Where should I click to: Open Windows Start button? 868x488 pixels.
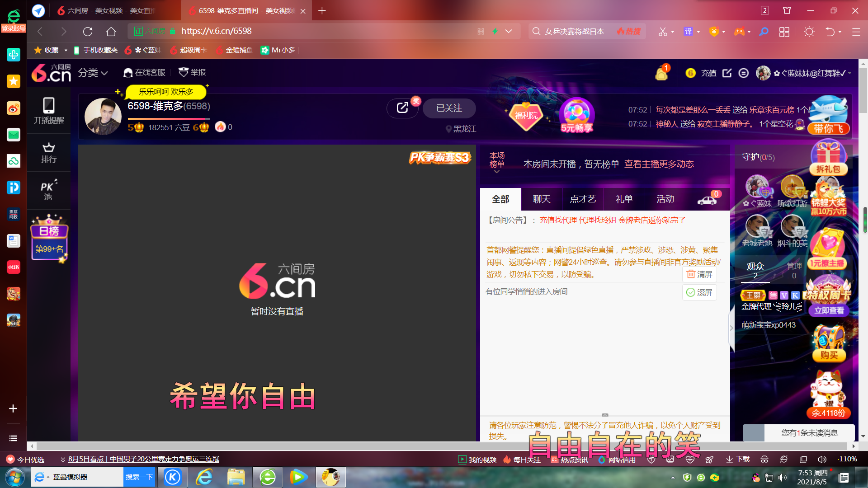[14, 477]
